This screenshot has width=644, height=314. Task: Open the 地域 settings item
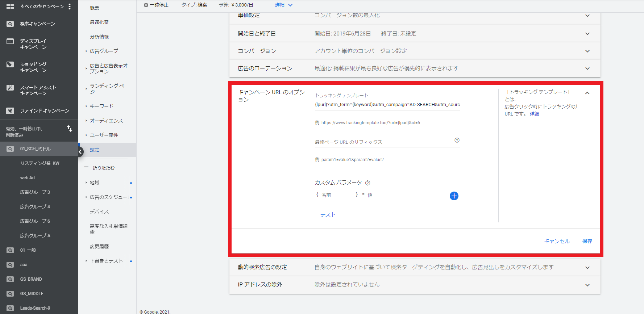tap(95, 183)
